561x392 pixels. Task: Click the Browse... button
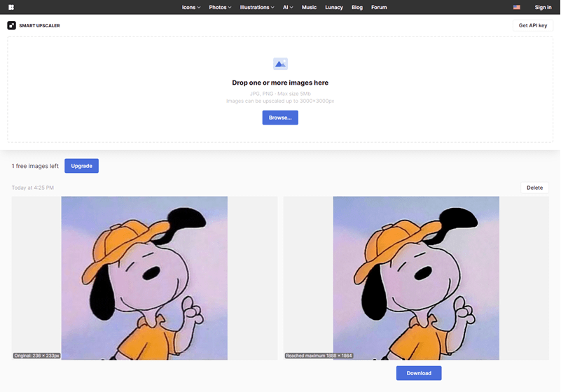280,118
